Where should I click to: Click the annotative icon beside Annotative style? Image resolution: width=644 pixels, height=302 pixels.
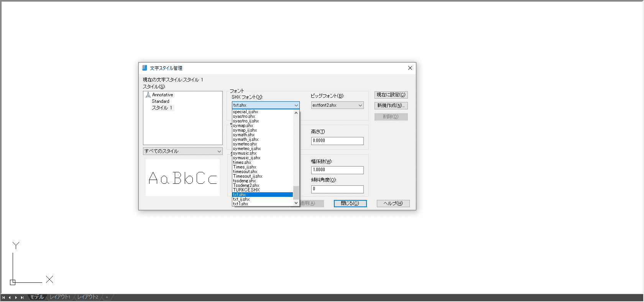pyautogui.click(x=148, y=95)
